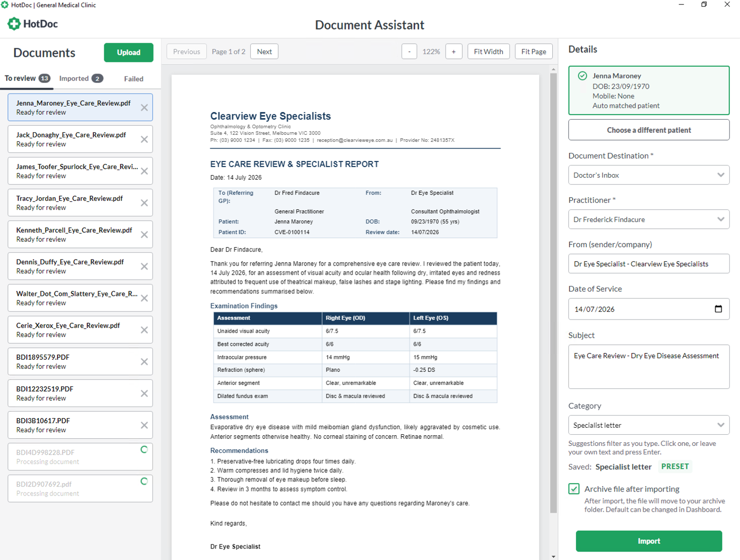Zoom out with the minus button

pyautogui.click(x=409, y=51)
